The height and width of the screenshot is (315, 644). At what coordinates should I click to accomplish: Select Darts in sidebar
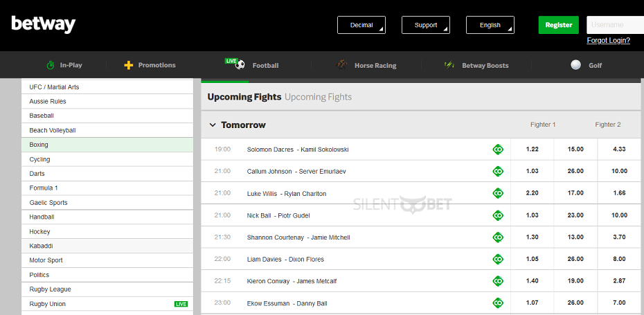107,174
